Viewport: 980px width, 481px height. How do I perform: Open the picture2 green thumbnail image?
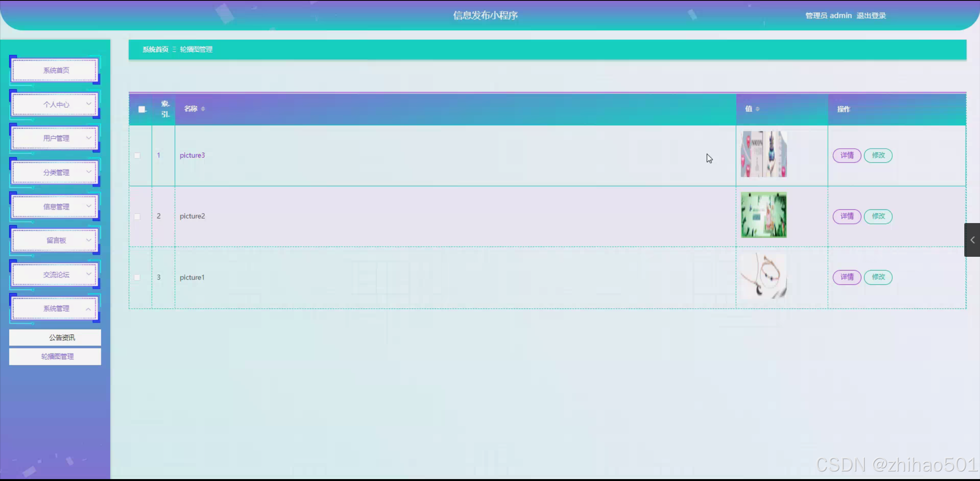pos(763,215)
